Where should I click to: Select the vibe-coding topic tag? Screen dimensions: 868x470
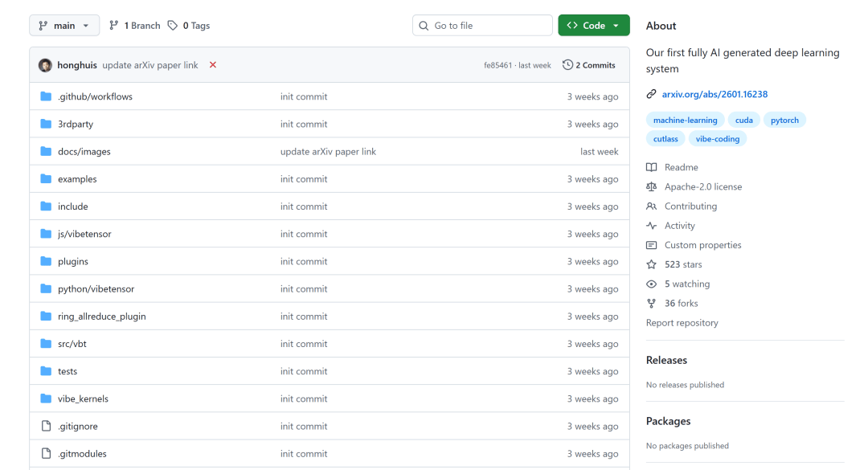[x=717, y=138]
